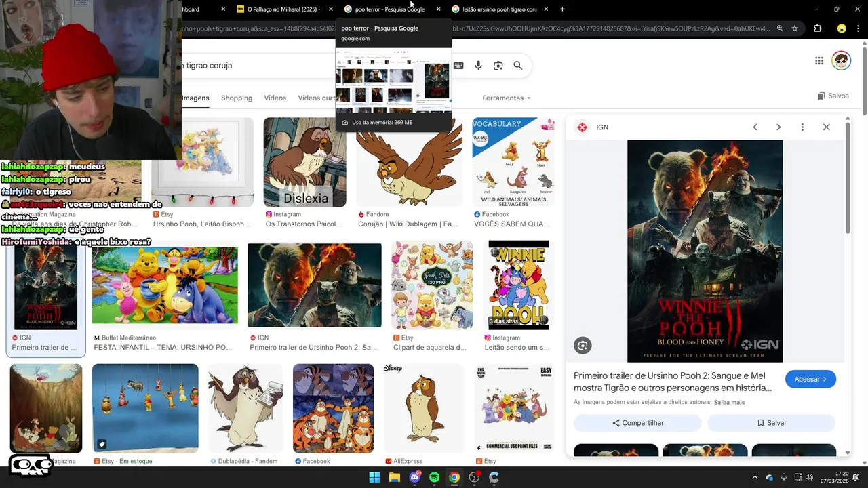This screenshot has height=488, width=868.
Task: Switch to 'leitão ursinho pooh tigrao' tab
Action: (499, 9)
